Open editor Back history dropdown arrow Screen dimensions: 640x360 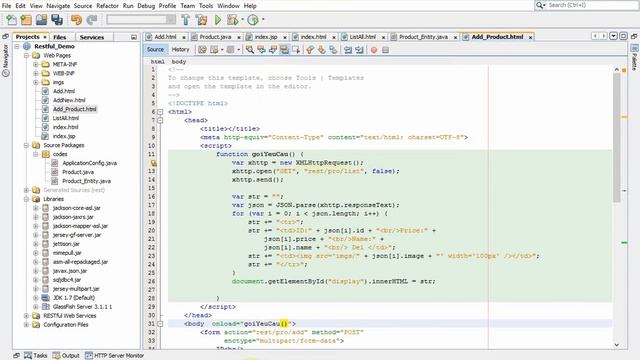tap(222, 50)
